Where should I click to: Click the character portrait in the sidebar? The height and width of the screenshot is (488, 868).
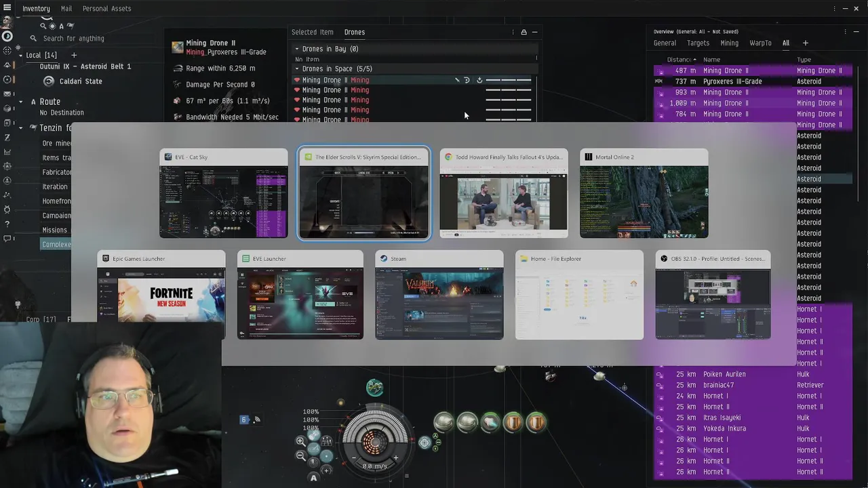7,22
